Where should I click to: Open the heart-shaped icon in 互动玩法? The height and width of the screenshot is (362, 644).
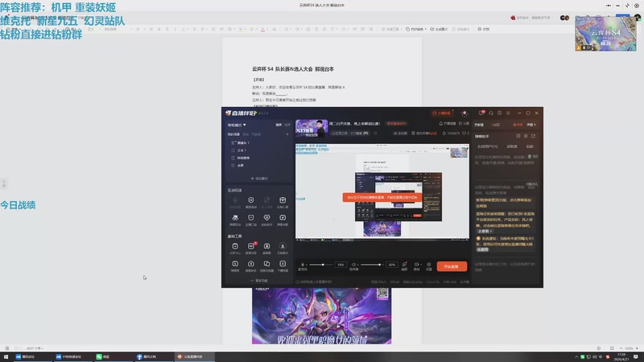coord(266,220)
